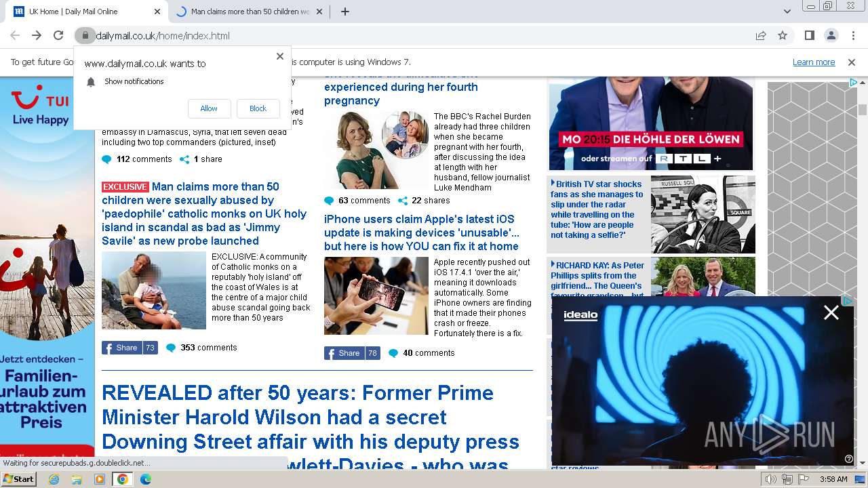The height and width of the screenshot is (488, 868).
Task: Open Action Center flag icon
Action: 804,479
